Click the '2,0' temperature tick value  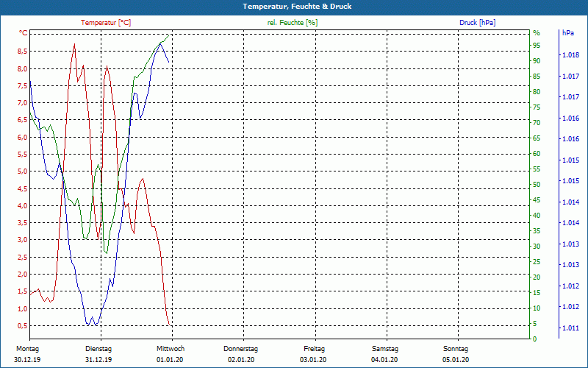pos(23,275)
